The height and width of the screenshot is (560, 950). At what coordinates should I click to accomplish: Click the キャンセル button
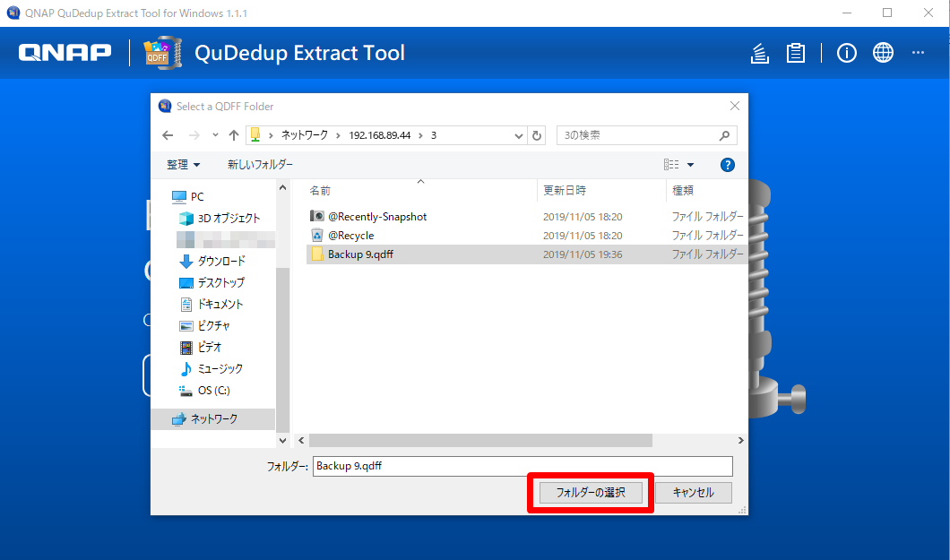coord(694,492)
